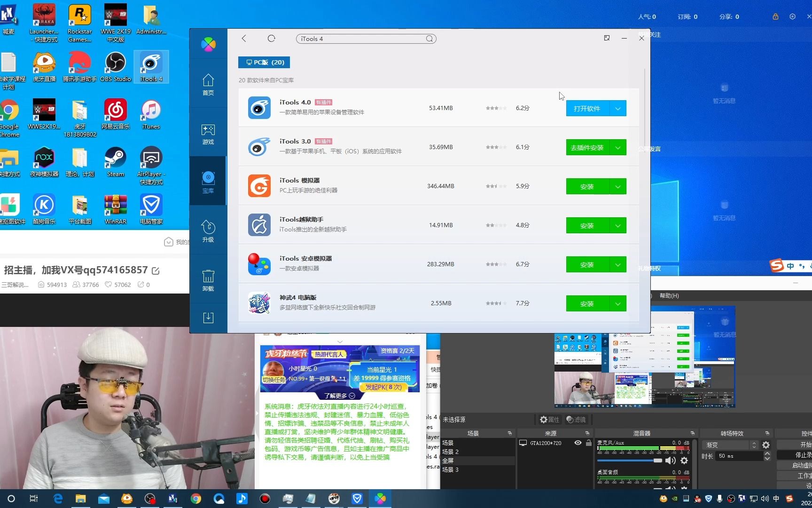Screen dimensions: 812x508
Task: Click 安装 for 神武4 电脑版
Action: point(587,303)
